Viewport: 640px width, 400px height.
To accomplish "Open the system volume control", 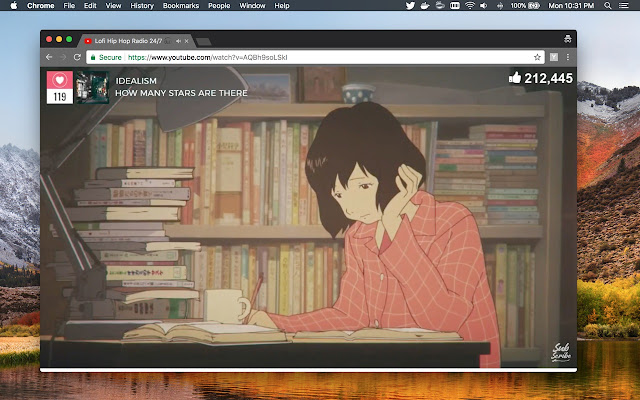I will coord(484,6).
